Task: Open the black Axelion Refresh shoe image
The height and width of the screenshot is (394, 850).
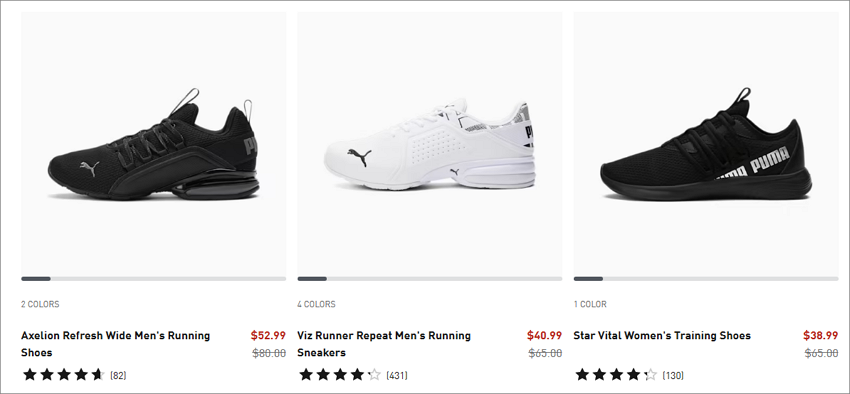Action: 153,143
